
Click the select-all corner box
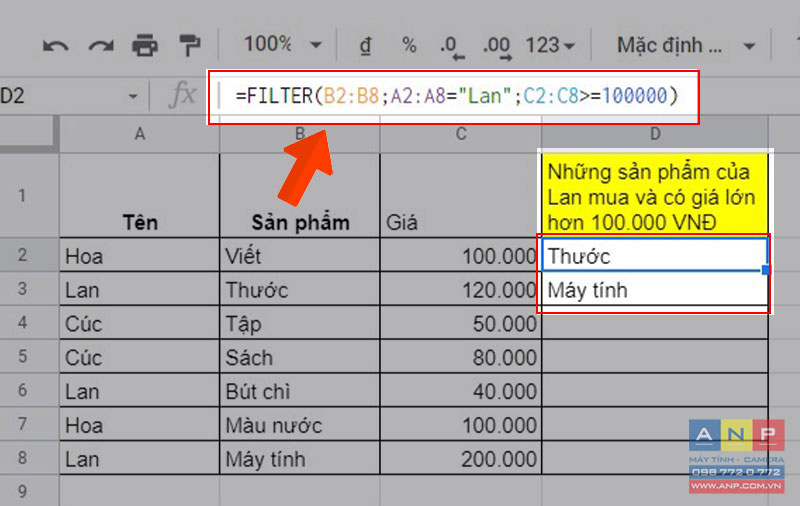tap(28, 134)
